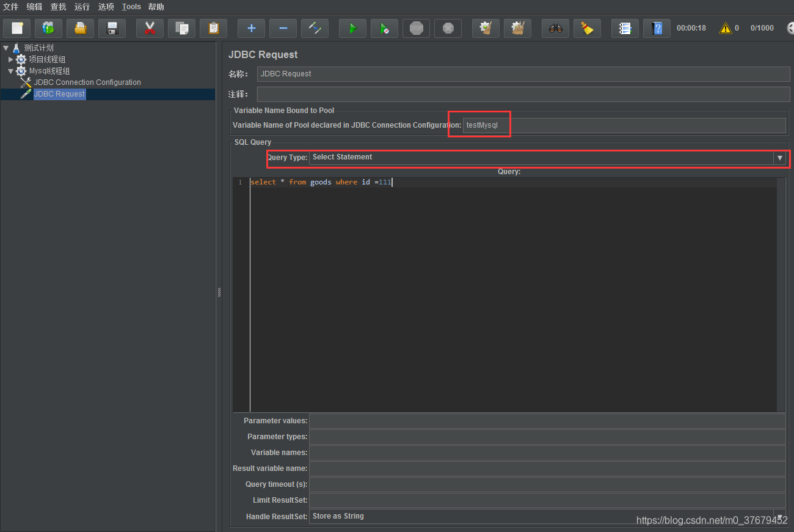Click the Variable names field

(x=547, y=453)
